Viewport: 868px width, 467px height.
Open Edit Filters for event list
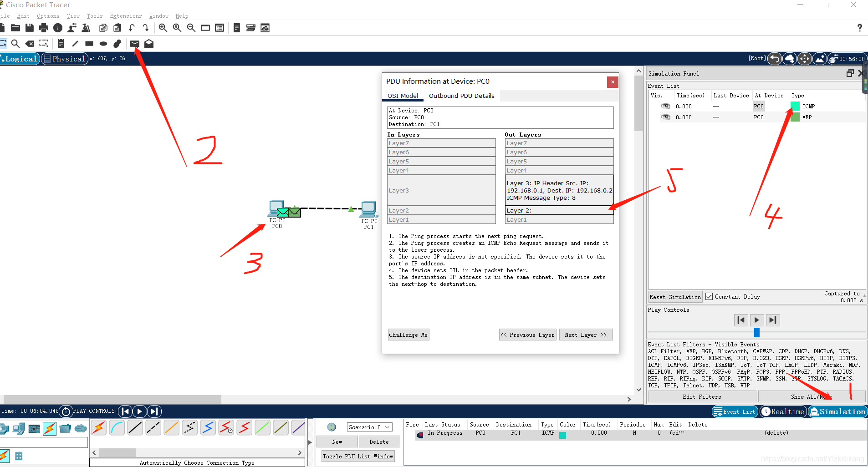click(x=702, y=397)
